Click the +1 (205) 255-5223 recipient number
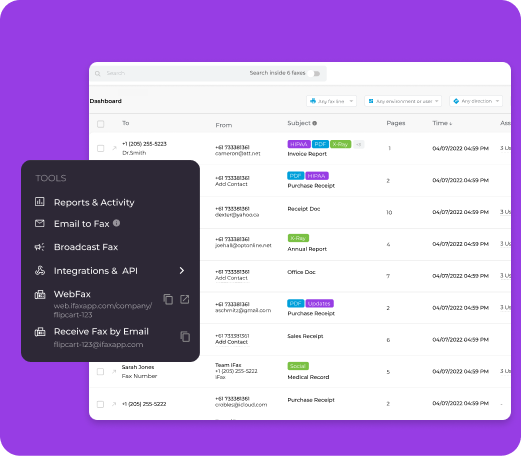 click(144, 144)
